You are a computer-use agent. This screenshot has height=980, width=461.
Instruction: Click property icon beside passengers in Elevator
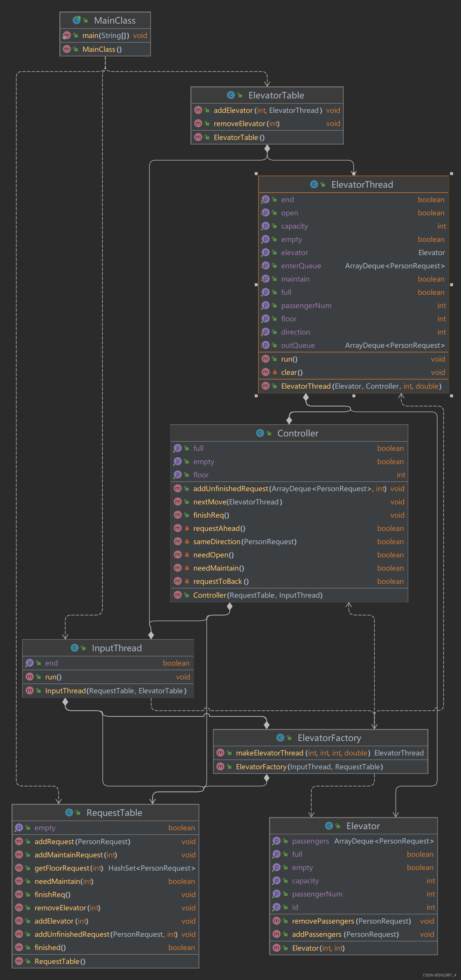[x=276, y=841]
